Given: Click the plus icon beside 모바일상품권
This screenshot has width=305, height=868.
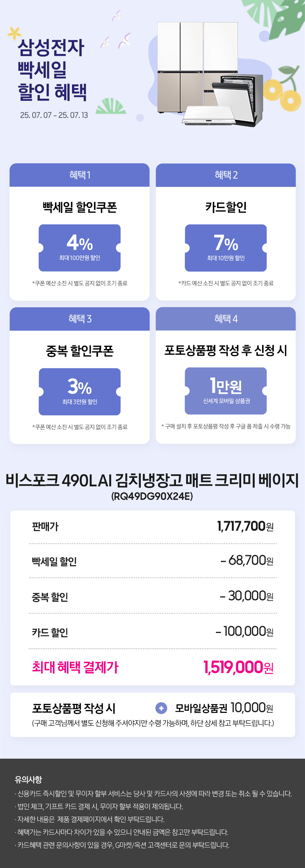Looking at the screenshot, I should 161,708.
